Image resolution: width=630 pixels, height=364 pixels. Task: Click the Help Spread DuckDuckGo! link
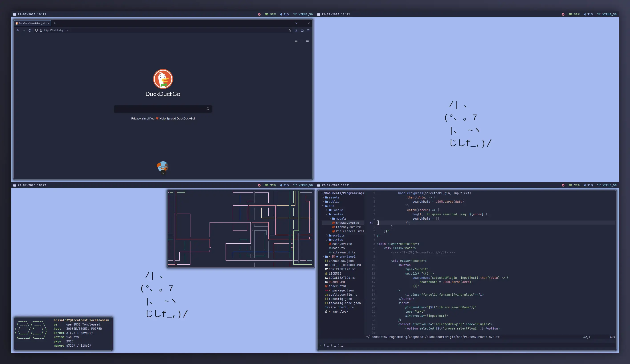(177, 119)
